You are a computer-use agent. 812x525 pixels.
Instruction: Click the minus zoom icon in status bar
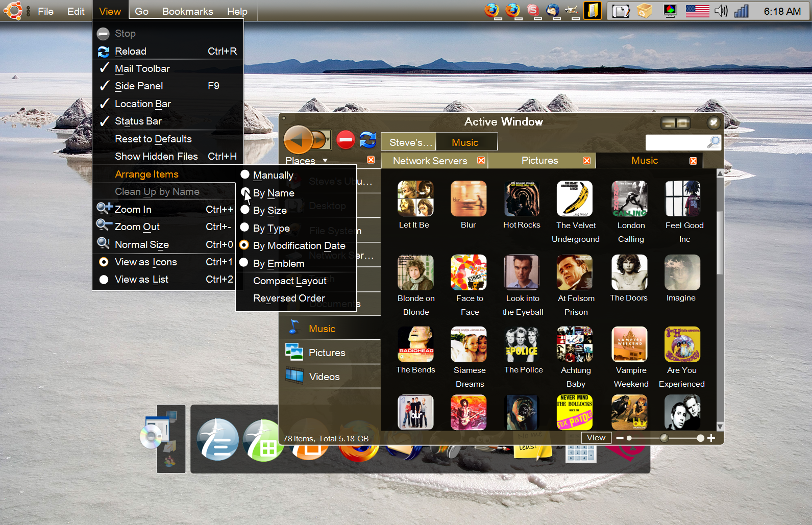tap(620, 438)
